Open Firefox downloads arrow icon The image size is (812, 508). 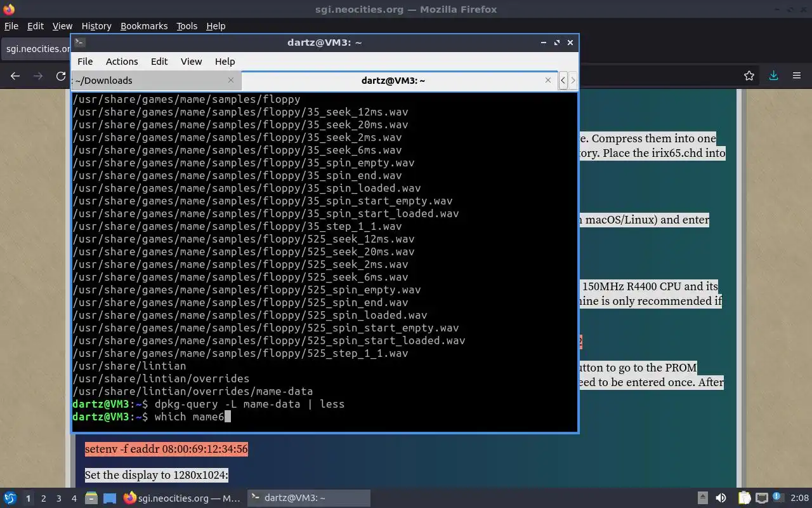pos(773,76)
